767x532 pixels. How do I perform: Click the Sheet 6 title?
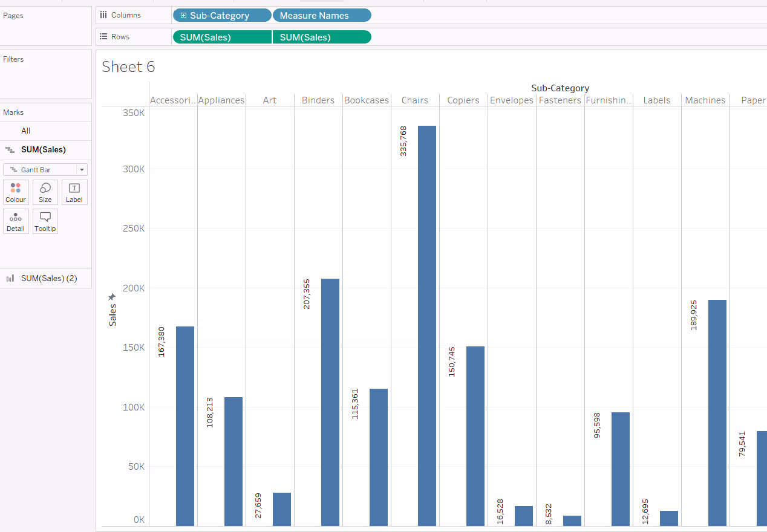(x=128, y=66)
